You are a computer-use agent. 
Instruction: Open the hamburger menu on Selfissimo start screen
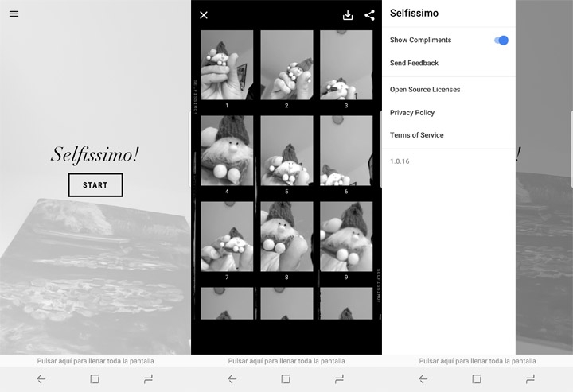14,14
